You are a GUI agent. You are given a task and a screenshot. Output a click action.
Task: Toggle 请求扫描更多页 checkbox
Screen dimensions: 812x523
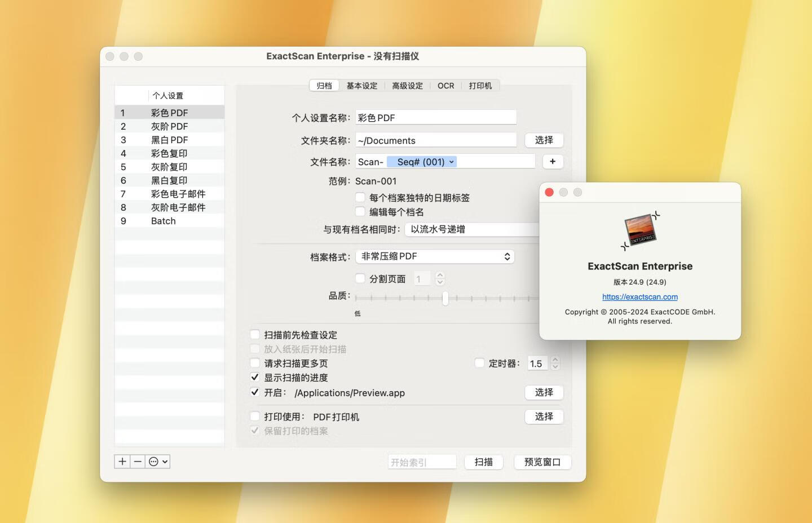coord(255,363)
